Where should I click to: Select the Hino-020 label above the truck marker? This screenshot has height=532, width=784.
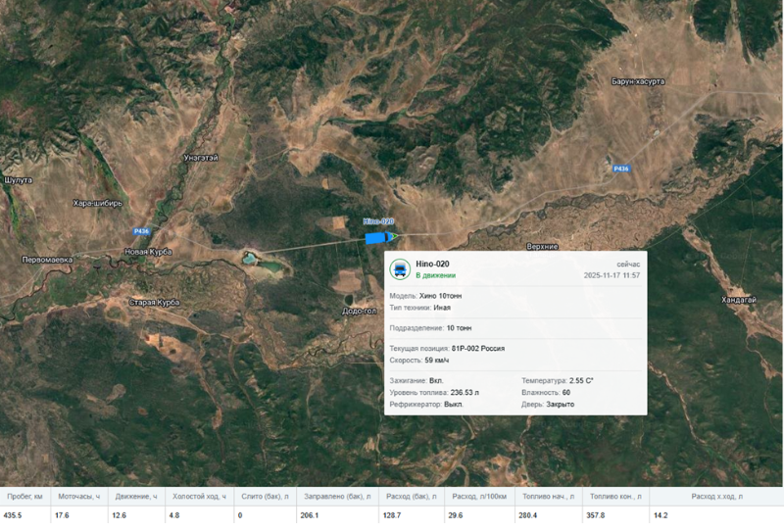tap(378, 222)
